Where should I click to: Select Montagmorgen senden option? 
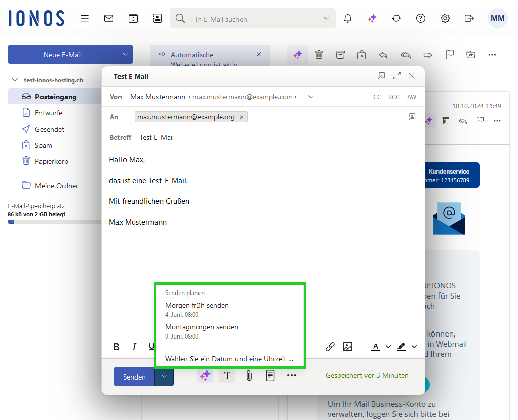pos(230,331)
